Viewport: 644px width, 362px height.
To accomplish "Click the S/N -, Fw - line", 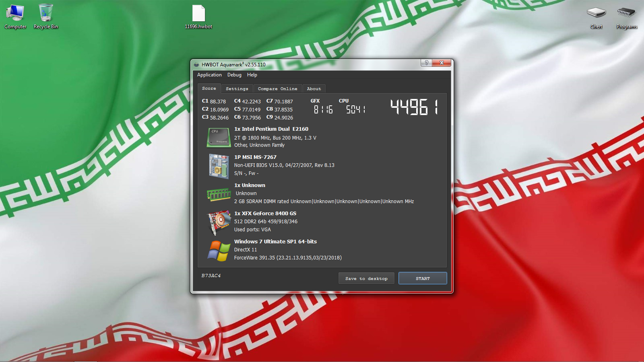I will click(246, 173).
